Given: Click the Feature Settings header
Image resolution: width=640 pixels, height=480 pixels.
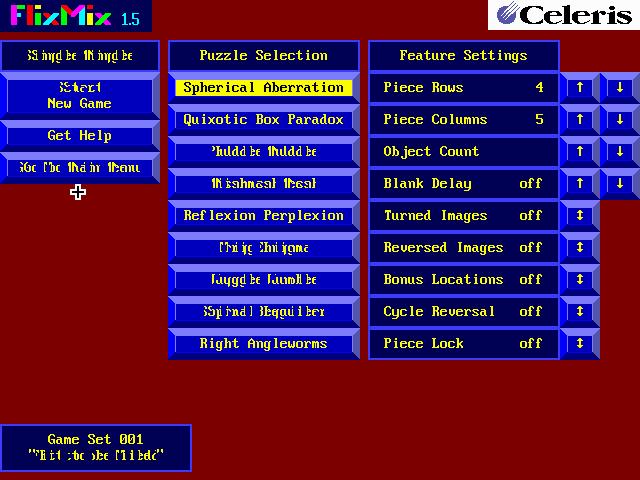Looking at the screenshot, I should pos(464,56).
